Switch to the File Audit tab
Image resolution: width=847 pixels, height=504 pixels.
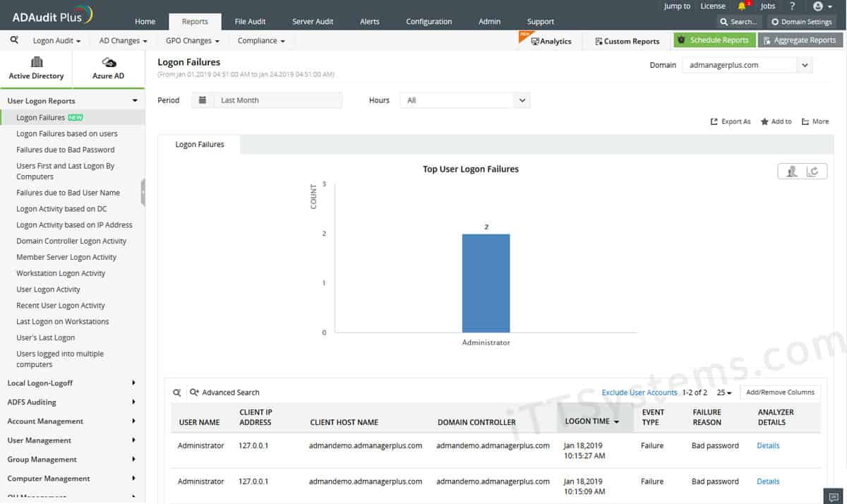coord(251,21)
